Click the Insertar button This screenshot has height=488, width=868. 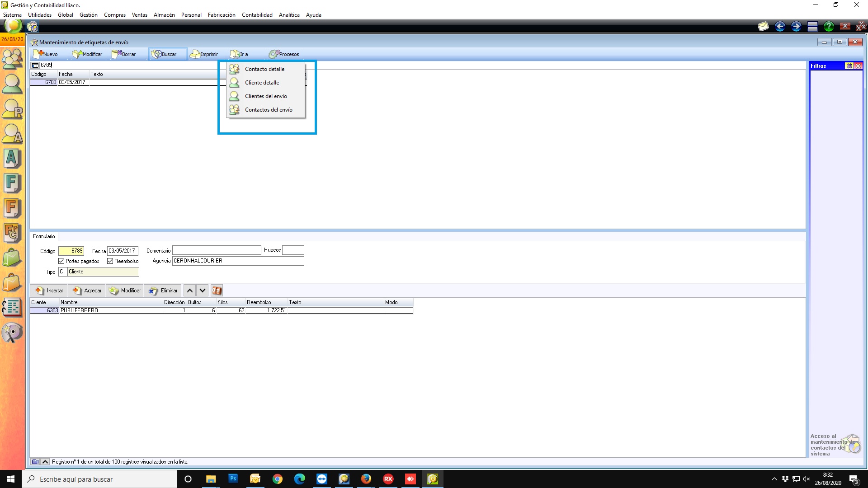click(49, 291)
